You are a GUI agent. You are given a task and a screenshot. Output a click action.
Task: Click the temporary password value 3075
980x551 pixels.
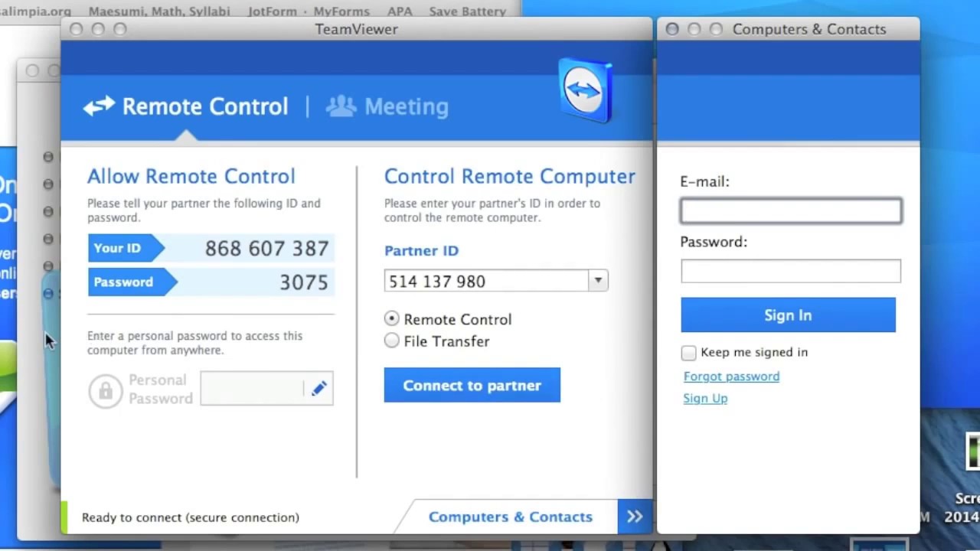pyautogui.click(x=304, y=282)
